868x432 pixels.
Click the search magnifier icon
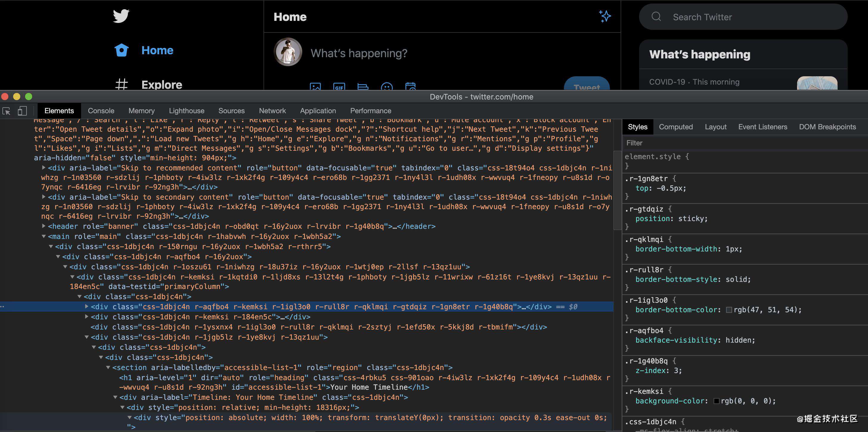click(x=656, y=16)
